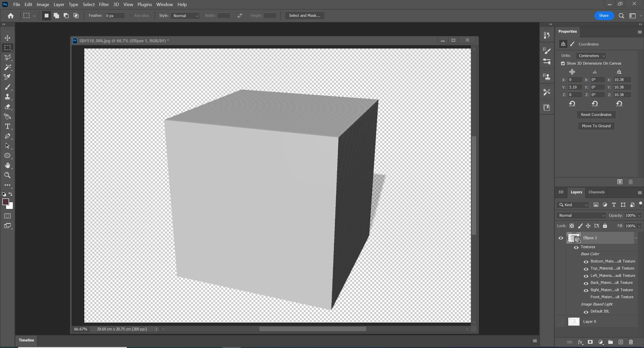Open the Filter menu
The width and height of the screenshot is (644, 348).
104,5
